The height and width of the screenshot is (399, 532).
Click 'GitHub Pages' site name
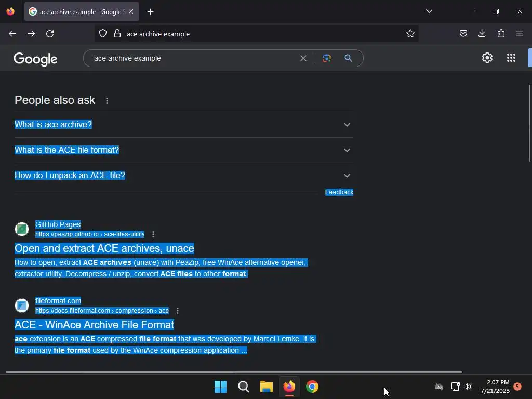58,224
